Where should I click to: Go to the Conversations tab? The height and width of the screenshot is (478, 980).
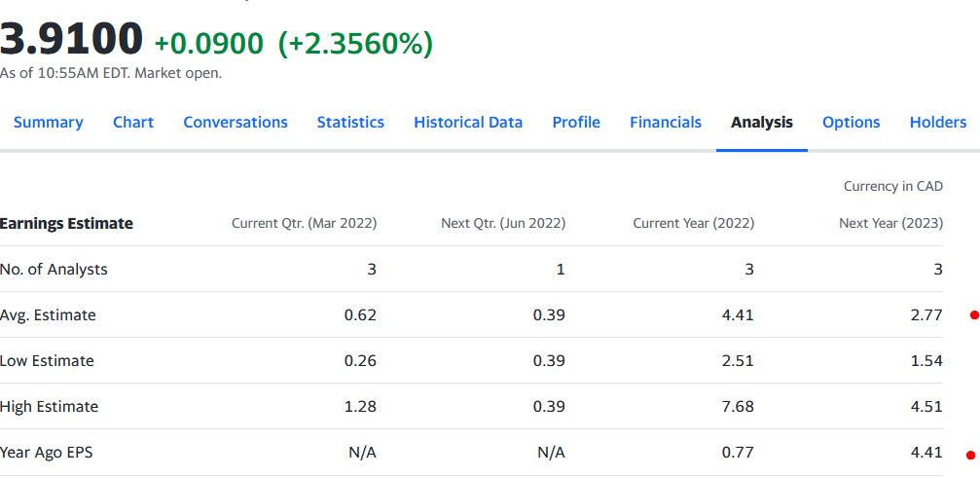236,122
